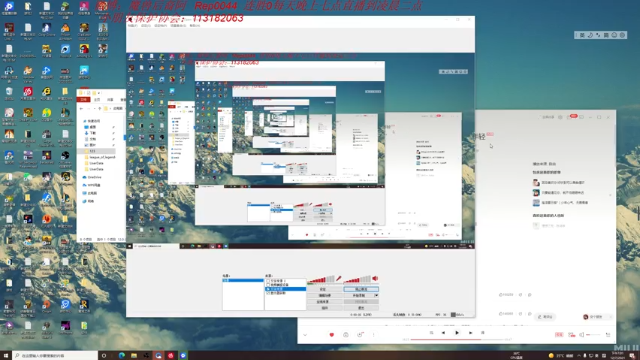The image size is (640, 360).
Task: Go to previous track in music player
Action: click(443, 333)
